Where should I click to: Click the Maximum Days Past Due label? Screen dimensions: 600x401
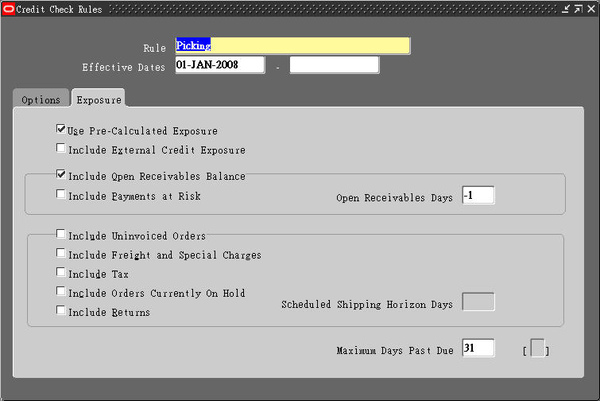coord(395,350)
